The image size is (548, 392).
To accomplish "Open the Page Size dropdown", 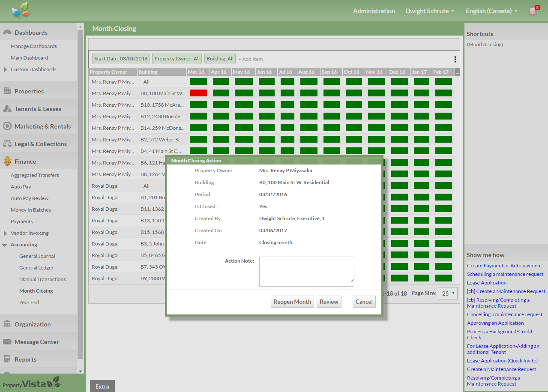I will coord(447,293).
